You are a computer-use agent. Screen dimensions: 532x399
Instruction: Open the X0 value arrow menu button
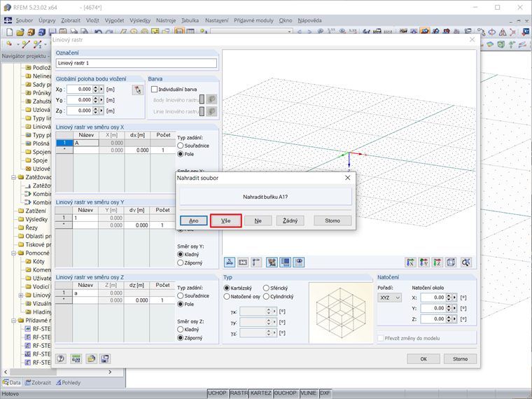pos(101,89)
